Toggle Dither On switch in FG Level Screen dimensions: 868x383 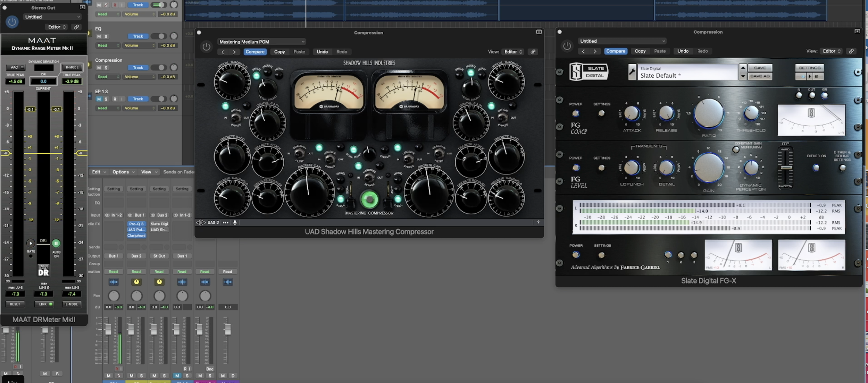pos(816,168)
